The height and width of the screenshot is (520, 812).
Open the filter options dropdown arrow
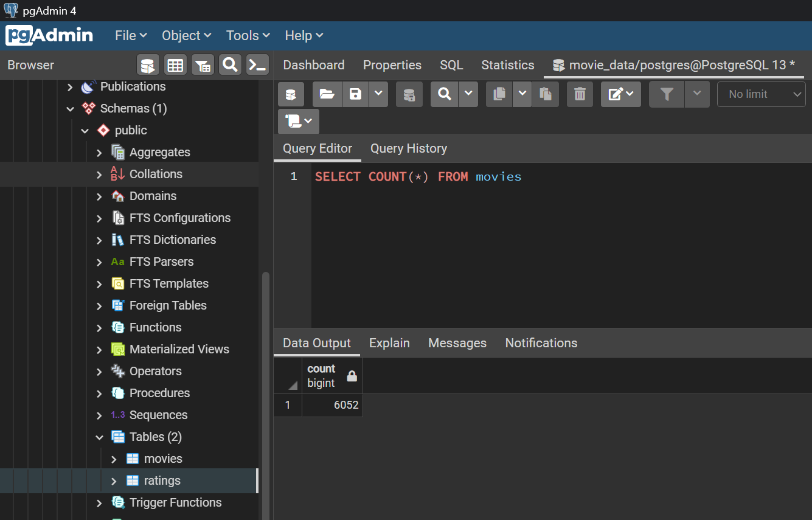click(x=697, y=94)
